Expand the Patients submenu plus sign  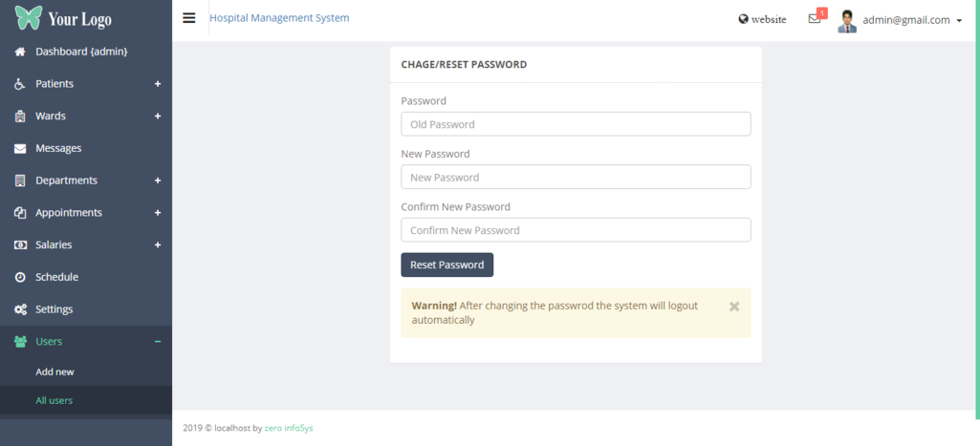(x=158, y=84)
